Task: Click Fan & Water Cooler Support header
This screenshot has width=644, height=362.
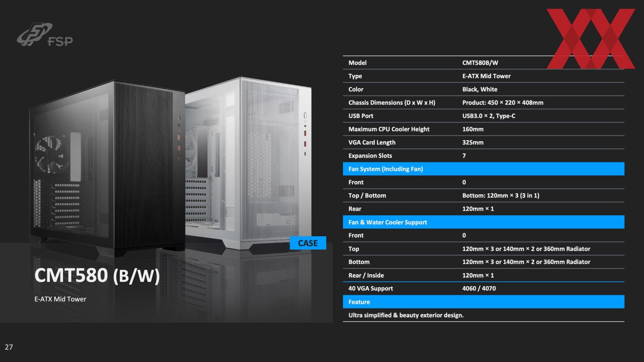Action: 483,222
